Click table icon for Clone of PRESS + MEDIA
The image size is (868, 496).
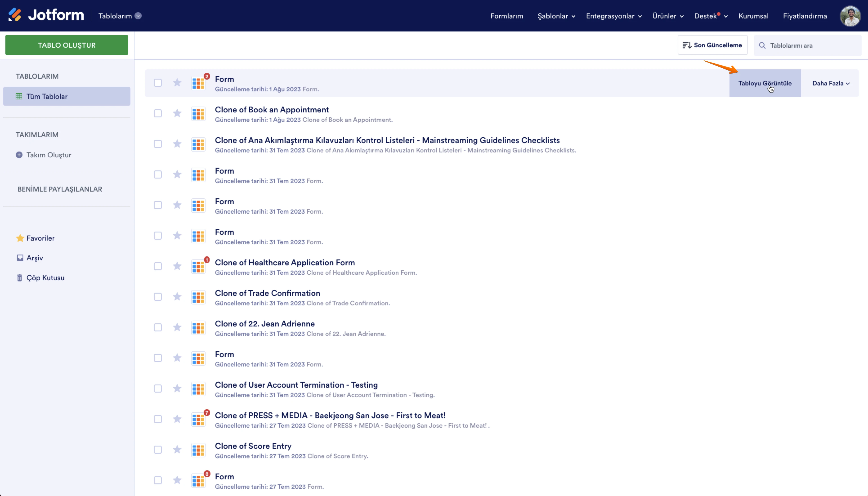click(x=198, y=419)
